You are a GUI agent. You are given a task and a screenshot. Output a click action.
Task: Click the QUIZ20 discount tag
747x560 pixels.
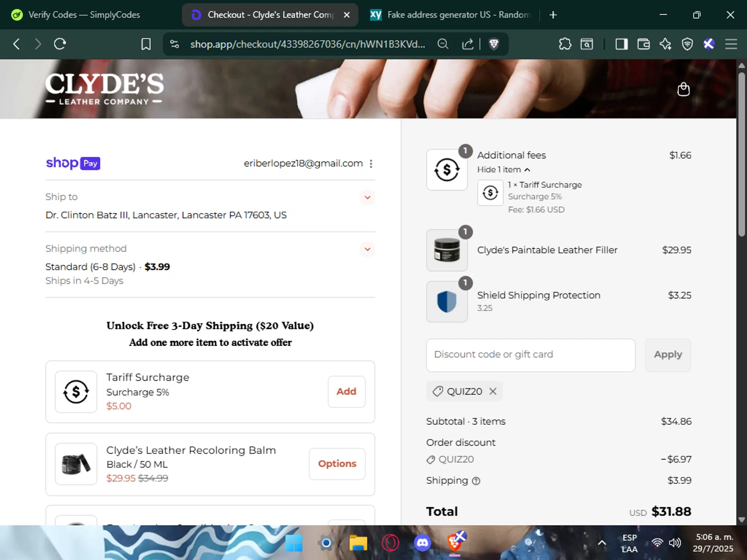tap(464, 391)
